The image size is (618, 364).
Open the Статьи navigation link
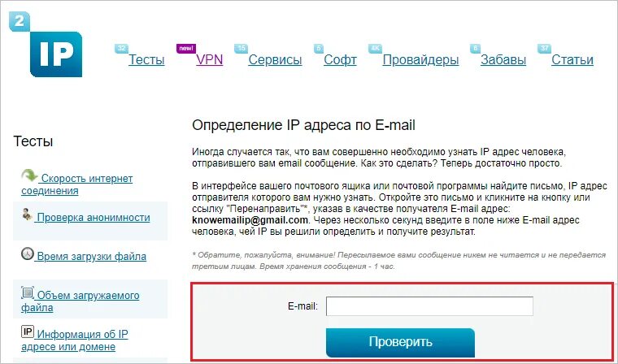point(572,60)
